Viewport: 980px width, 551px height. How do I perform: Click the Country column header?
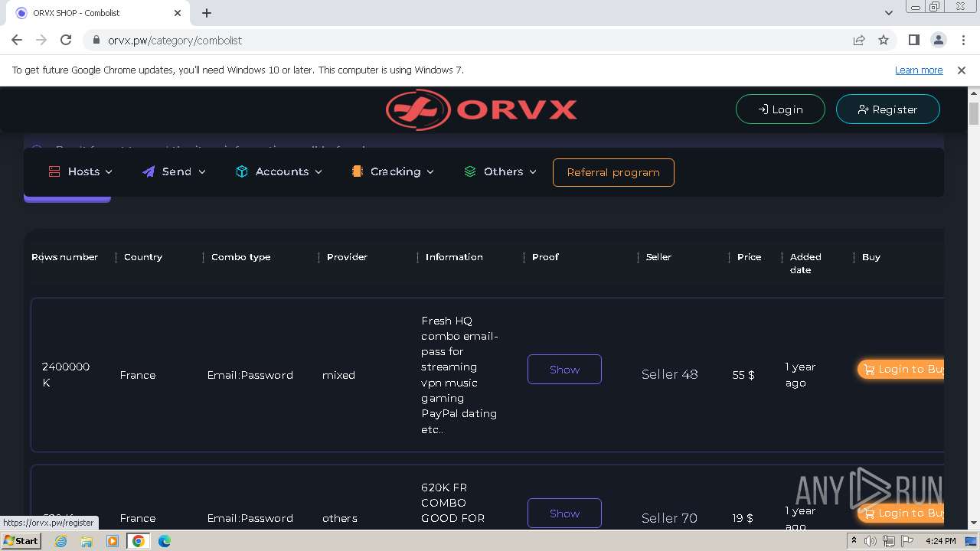(143, 257)
